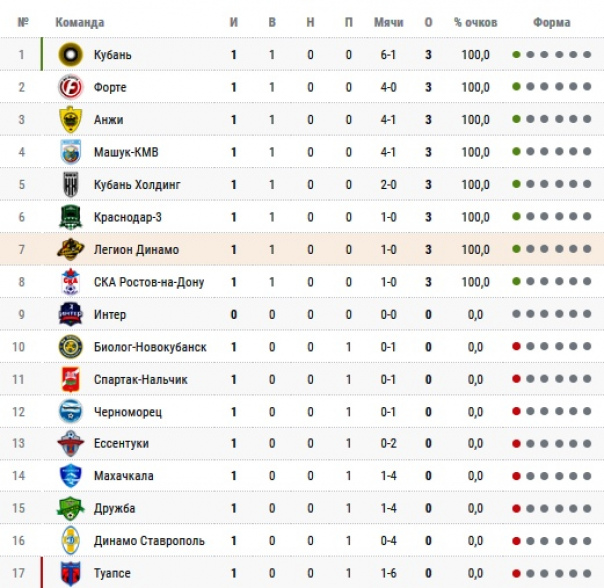Click the Интер team logo

click(x=69, y=315)
